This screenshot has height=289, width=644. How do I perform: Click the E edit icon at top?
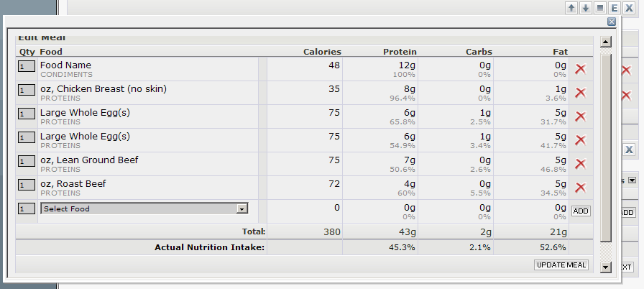click(x=615, y=8)
